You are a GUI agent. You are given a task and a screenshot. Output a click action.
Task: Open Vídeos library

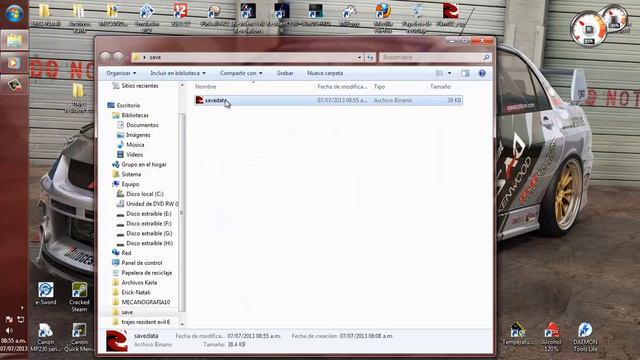click(x=130, y=154)
